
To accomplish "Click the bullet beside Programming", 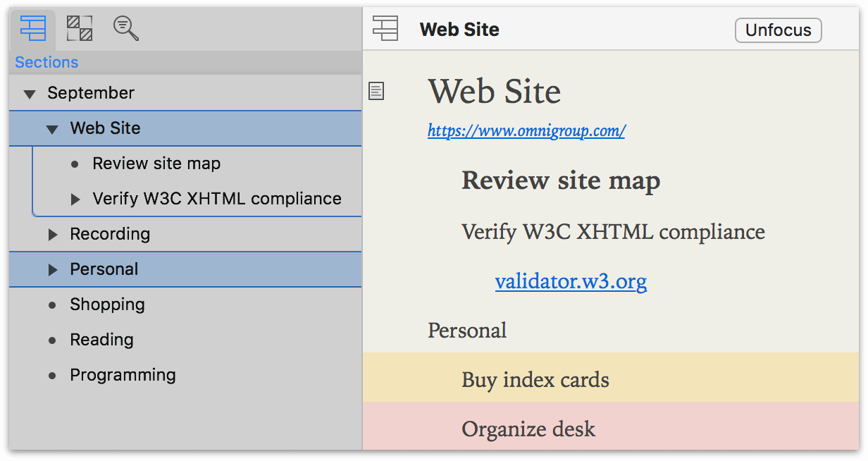I will (x=52, y=376).
